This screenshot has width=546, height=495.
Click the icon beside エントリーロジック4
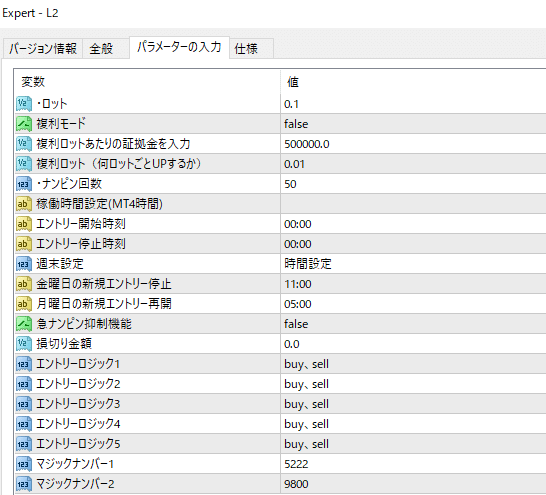[x=24, y=424]
